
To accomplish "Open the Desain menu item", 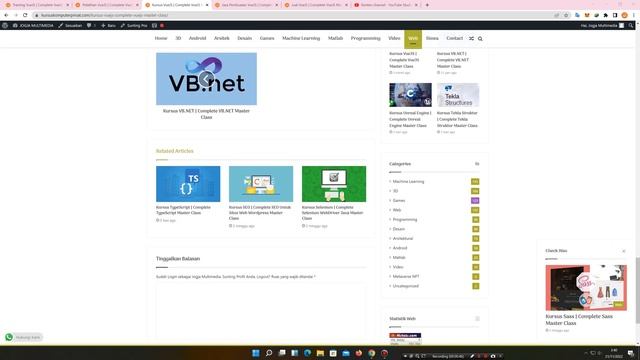I will (244, 38).
